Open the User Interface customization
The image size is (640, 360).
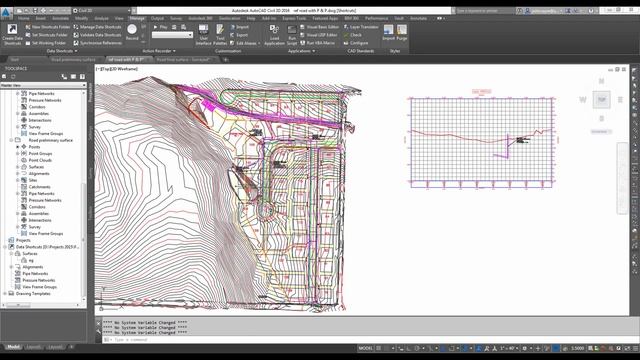(203, 35)
